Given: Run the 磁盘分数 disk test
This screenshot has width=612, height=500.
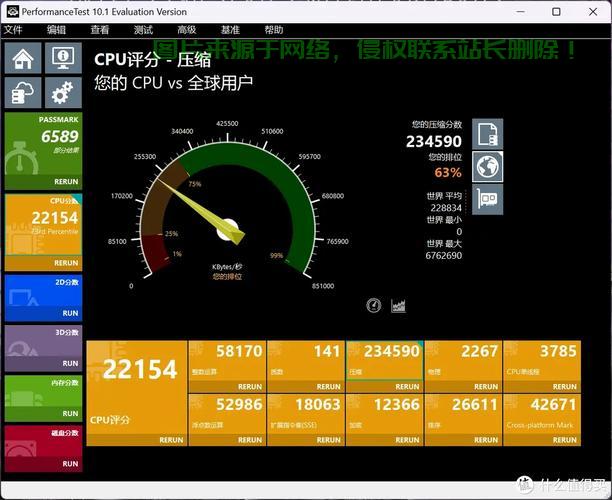Looking at the screenshot, I should (x=70, y=464).
